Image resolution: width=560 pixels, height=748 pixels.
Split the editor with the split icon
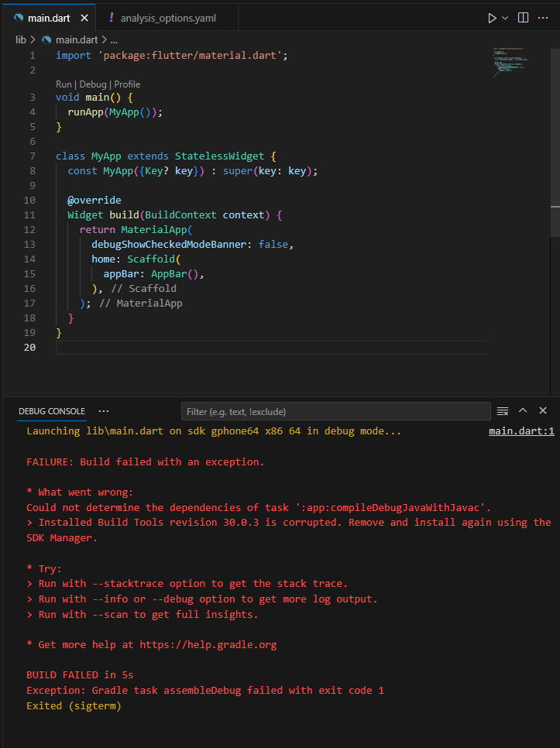(524, 18)
